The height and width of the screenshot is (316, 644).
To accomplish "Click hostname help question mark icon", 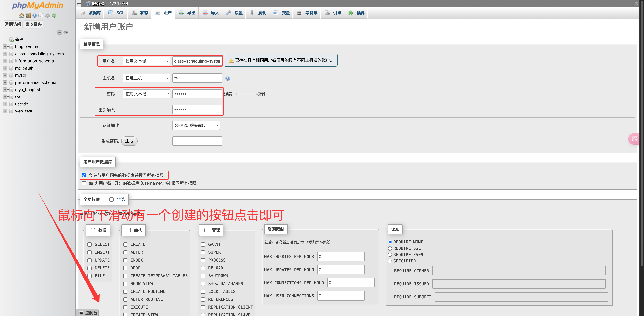I will [x=228, y=78].
